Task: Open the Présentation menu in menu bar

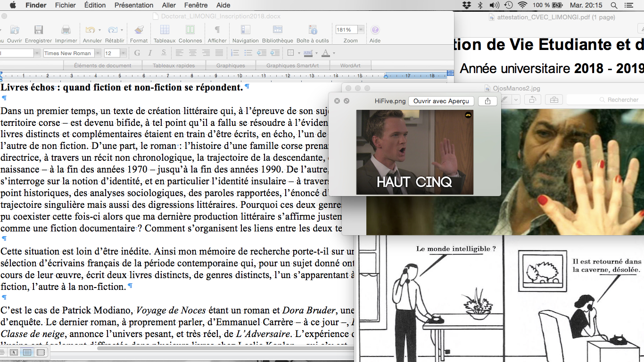Action: [x=134, y=5]
